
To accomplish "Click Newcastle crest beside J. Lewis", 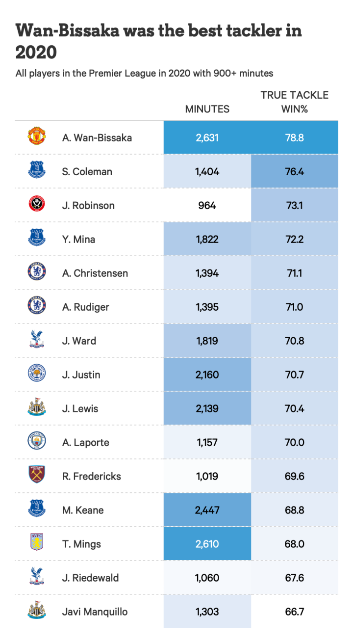I will [37, 408].
